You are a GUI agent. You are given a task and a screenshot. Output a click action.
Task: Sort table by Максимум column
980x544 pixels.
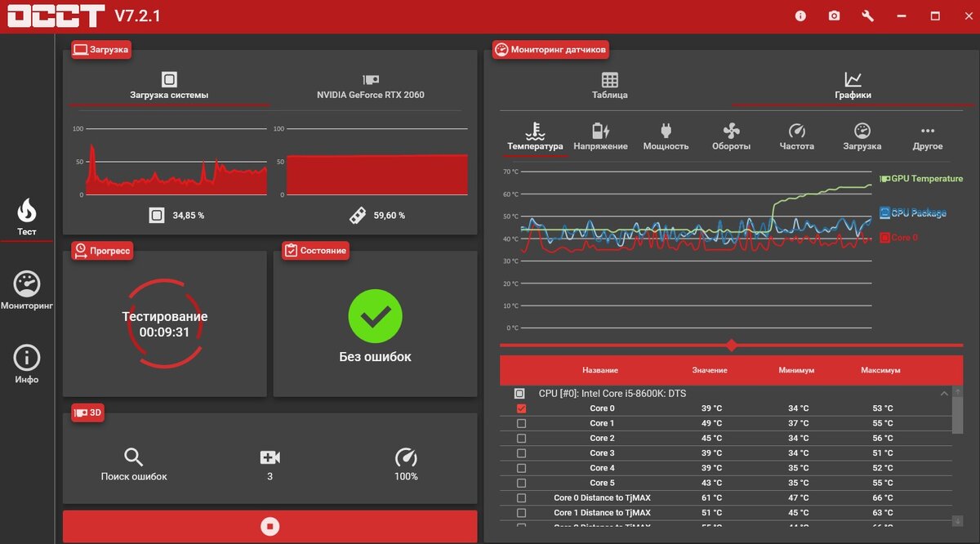[880, 370]
